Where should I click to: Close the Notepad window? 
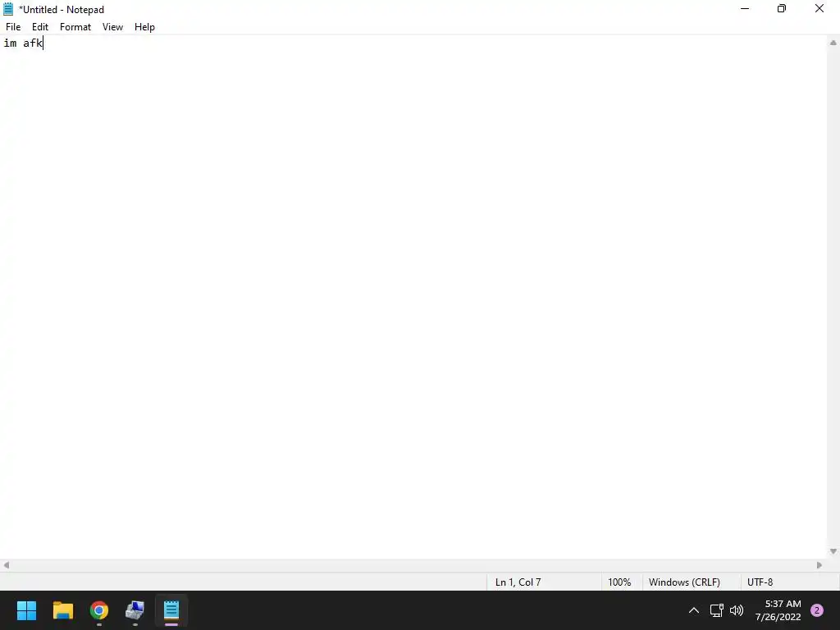(x=819, y=8)
